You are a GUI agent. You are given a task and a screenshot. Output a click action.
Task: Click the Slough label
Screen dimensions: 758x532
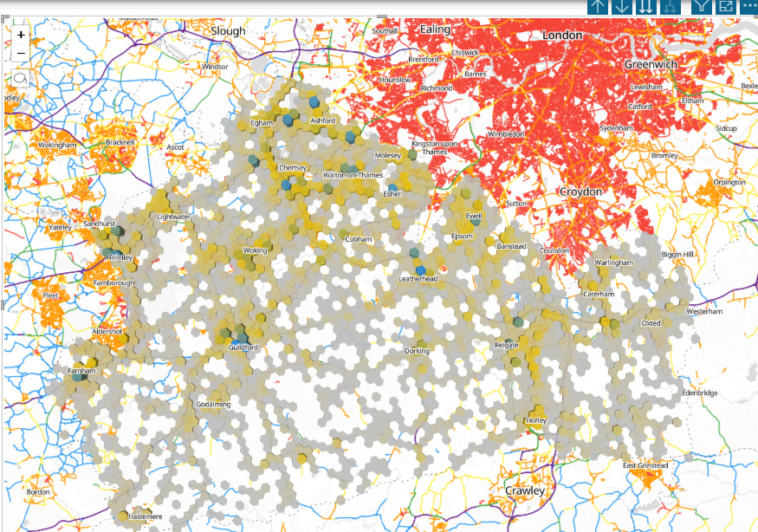[x=229, y=30]
